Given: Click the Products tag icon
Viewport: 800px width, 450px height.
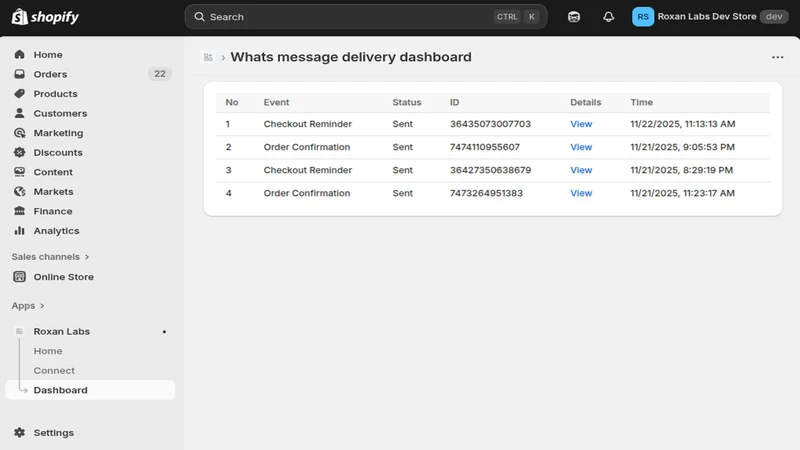Looking at the screenshot, I should click(x=19, y=93).
